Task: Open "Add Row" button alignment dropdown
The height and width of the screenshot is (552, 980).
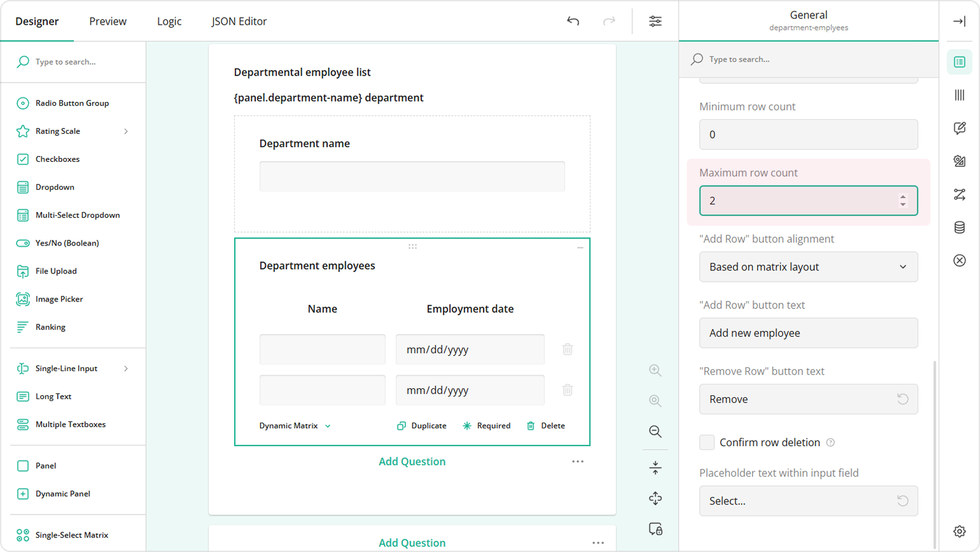Action: point(808,267)
